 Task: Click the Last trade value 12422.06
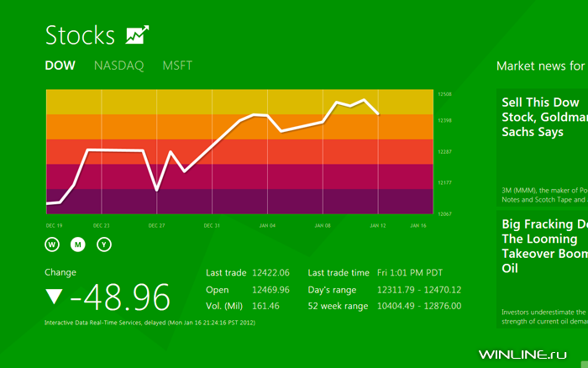[x=270, y=273]
